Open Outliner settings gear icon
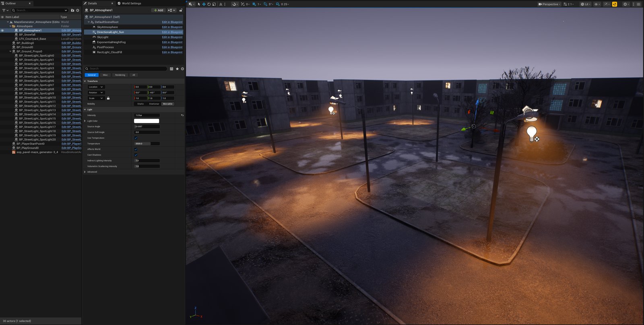The width and height of the screenshot is (644, 325). (78, 10)
